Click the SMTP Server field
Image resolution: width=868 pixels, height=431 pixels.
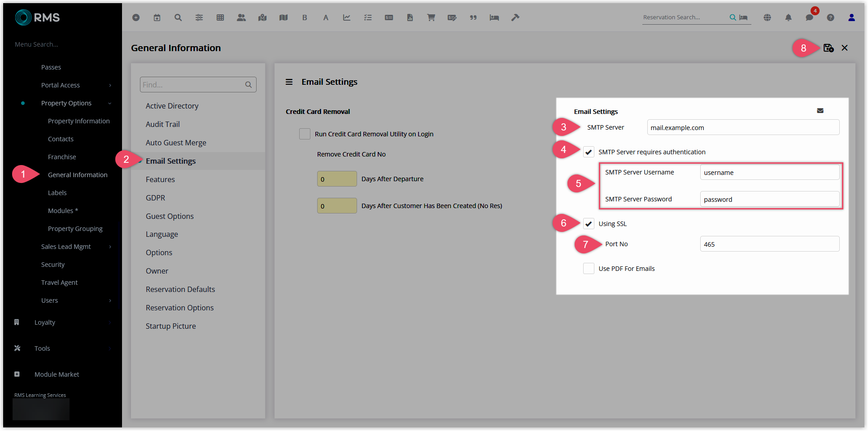[743, 127]
